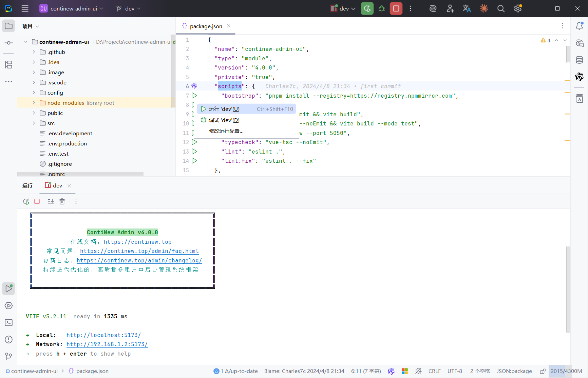588x378 pixels.
Task: Open the main hamburger menu
Action: [25, 8]
